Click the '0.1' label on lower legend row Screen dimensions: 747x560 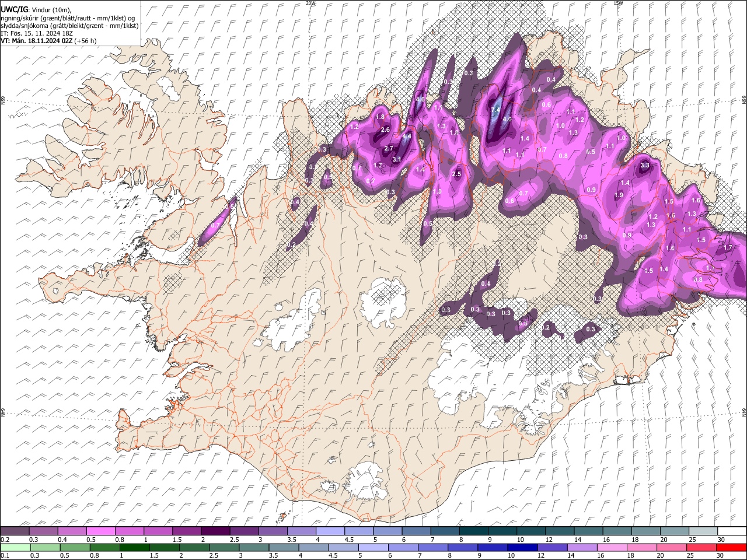point(5,556)
